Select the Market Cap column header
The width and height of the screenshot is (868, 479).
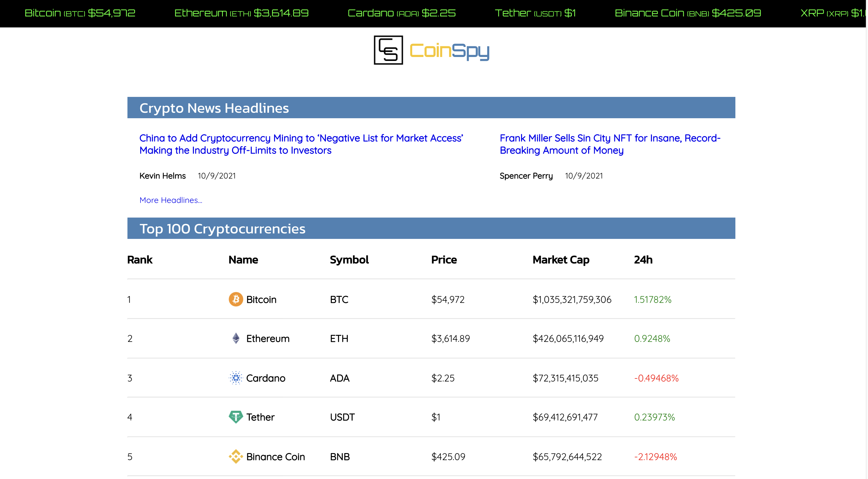click(561, 260)
